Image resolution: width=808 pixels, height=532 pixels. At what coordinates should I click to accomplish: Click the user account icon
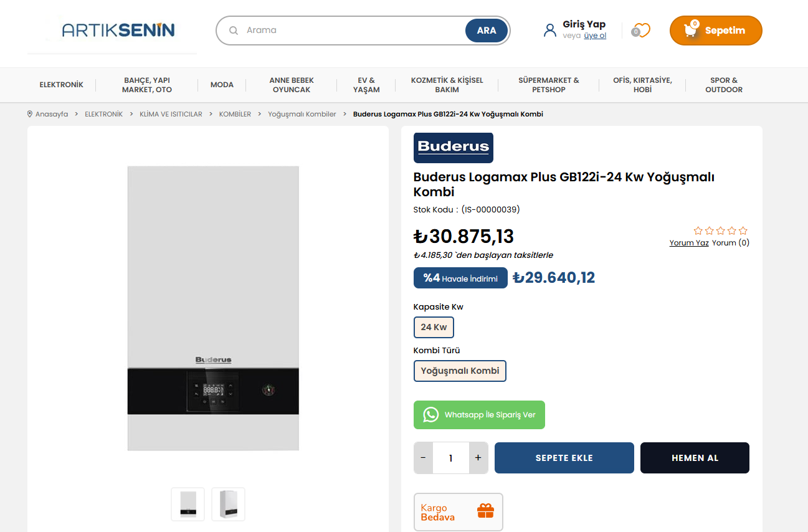[x=549, y=30]
